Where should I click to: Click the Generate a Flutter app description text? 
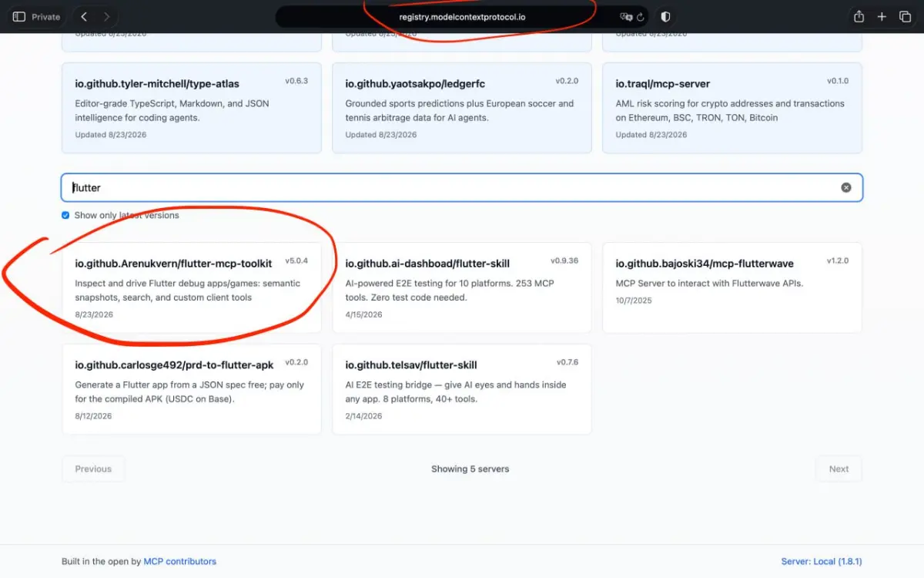189,391
